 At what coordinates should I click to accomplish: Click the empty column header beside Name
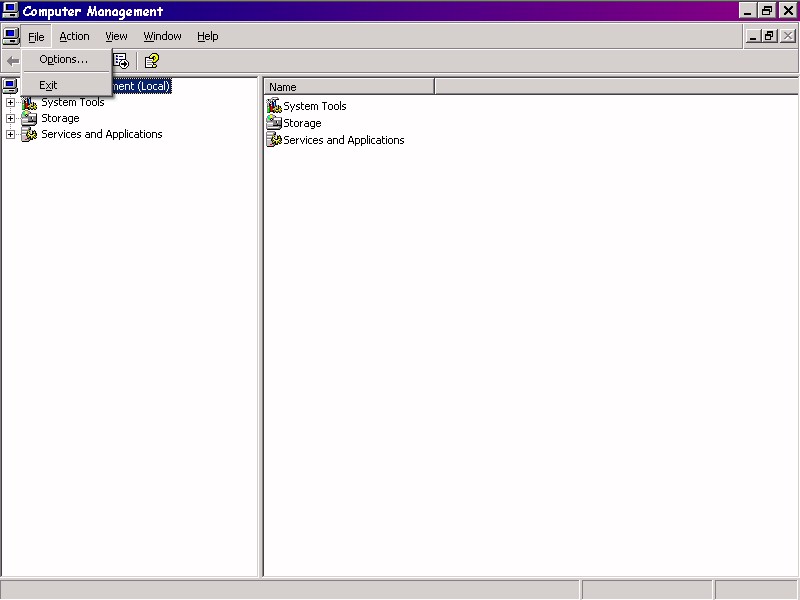pyautogui.click(x=616, y=87)
